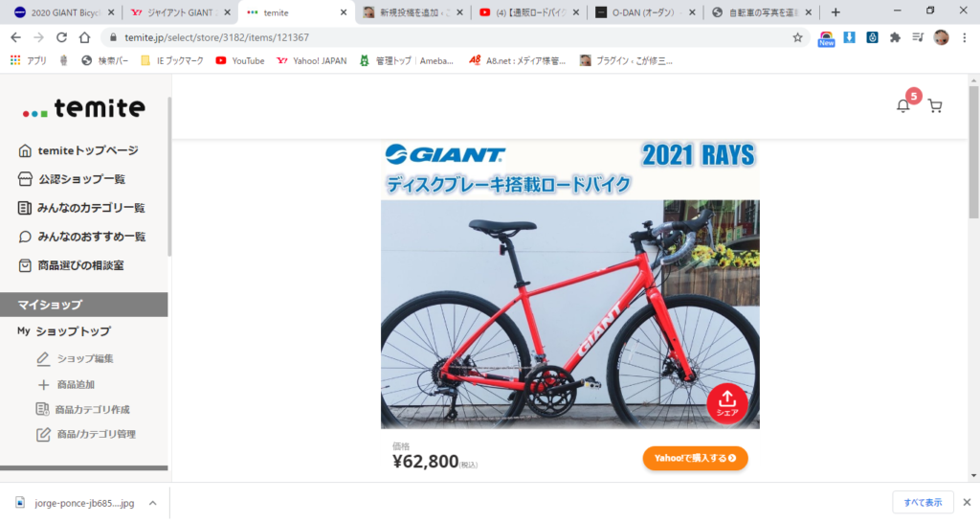Bookmark this page with the star icon

pos(797,37)
